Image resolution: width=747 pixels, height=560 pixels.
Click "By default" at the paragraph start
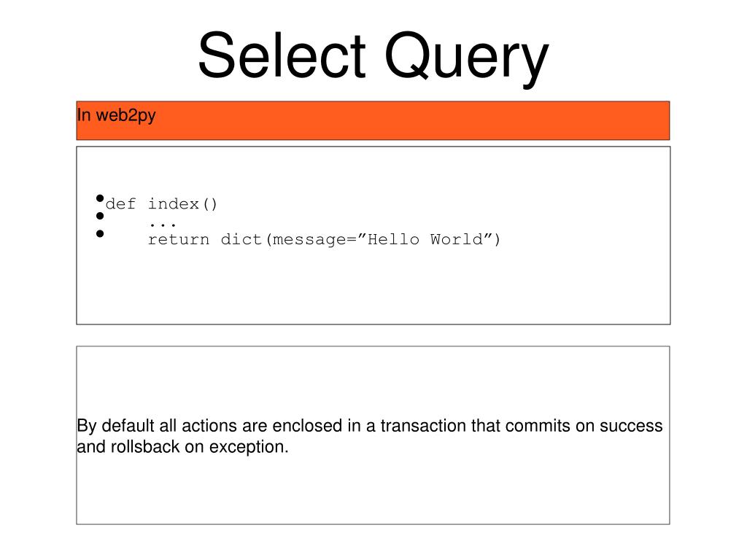(111, 426)
